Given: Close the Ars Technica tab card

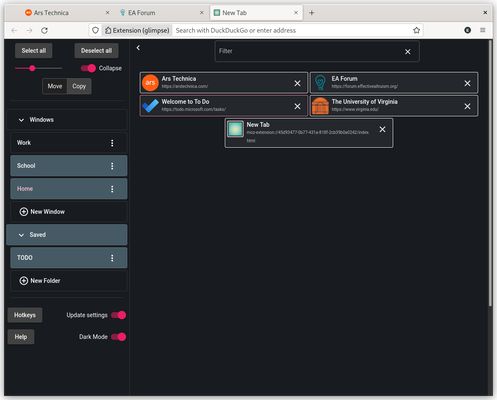Looking at the screenshot, I should point(297,83).
